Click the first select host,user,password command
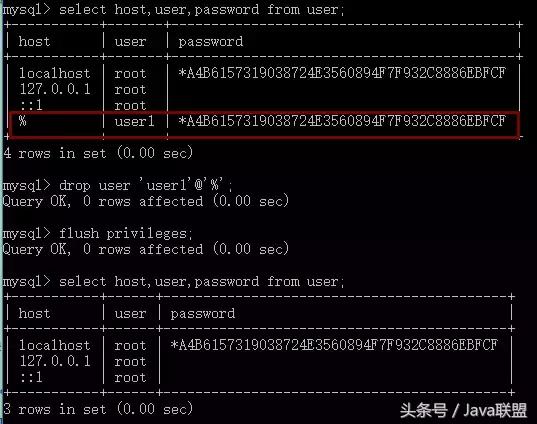The width and height of the screenshot is (537, 424). point(202,10)
